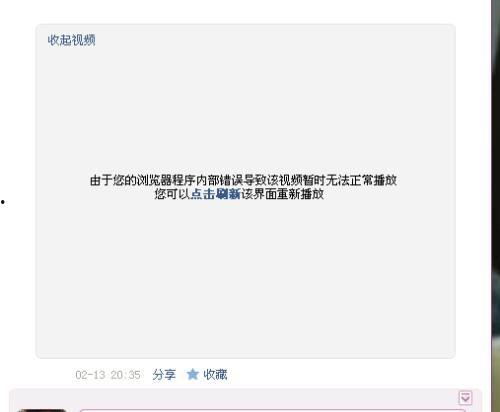
Task: Focus the comment input field
Action: [272, 410]
